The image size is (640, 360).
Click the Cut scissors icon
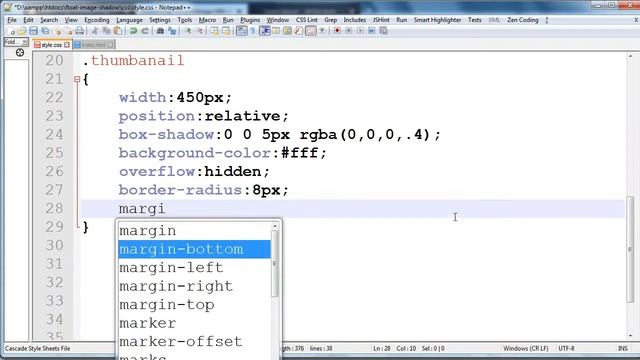pyautogui.click(x=95, y=31)
